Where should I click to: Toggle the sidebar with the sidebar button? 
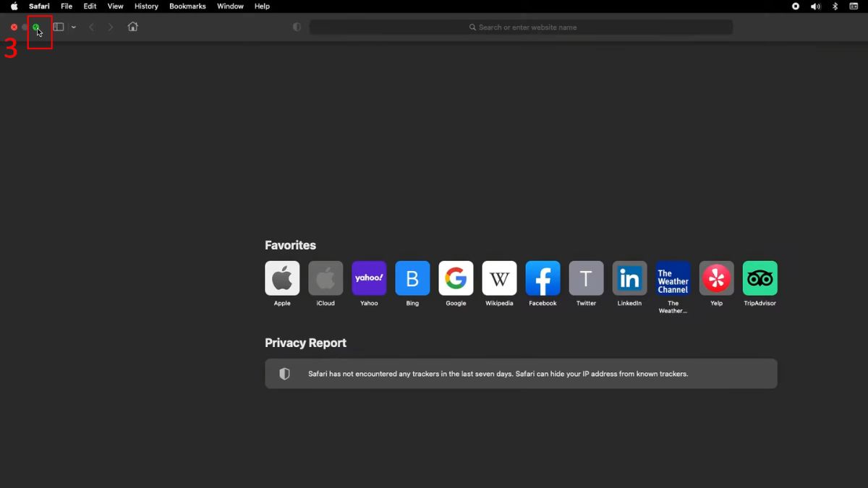click(x=59, y=27)
